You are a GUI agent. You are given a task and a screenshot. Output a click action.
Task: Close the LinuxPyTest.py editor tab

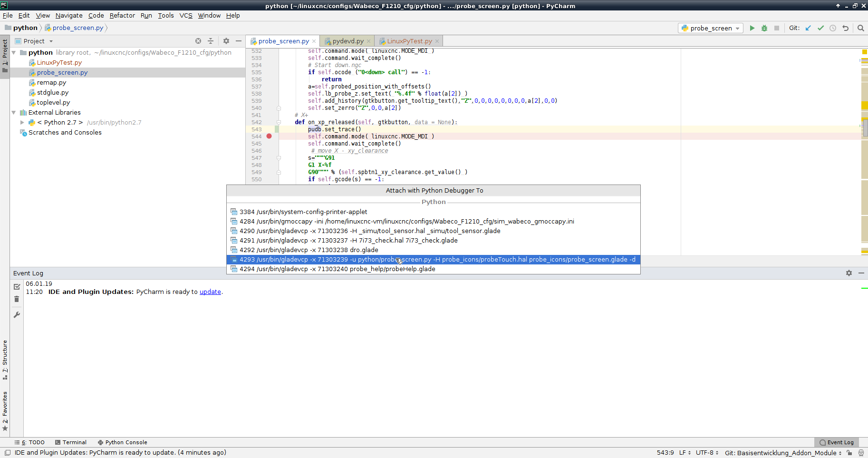(x=437, y=41)
